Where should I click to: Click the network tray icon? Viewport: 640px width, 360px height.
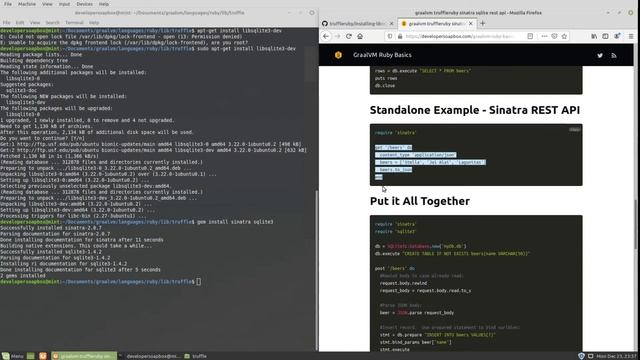pyautogui.click(x=590, y=356)
